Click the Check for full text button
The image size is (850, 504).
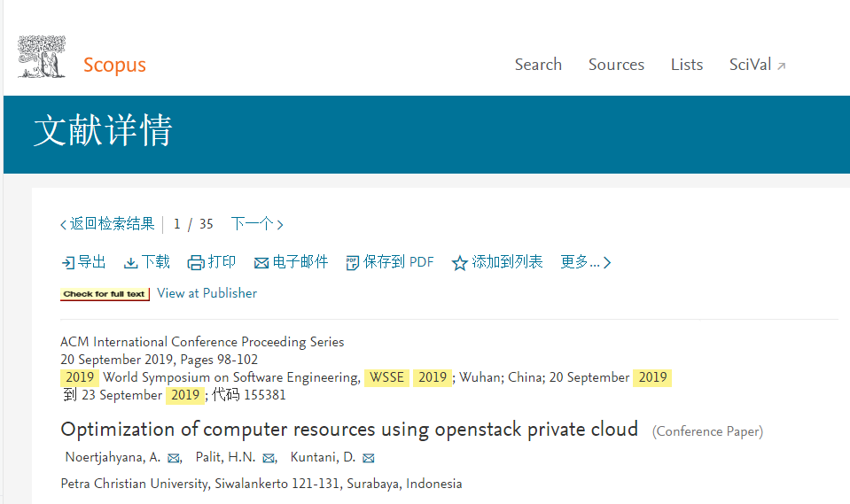coord(105,294)
